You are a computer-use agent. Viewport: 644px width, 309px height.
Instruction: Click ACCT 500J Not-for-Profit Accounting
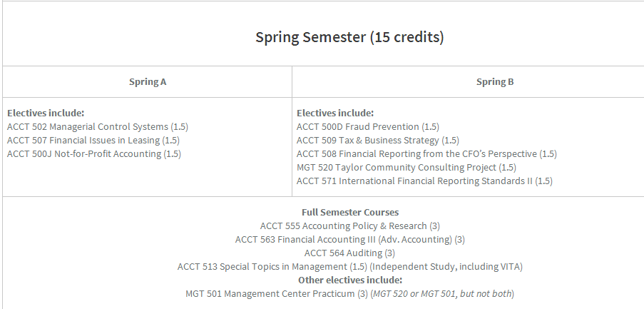[93, 153]
